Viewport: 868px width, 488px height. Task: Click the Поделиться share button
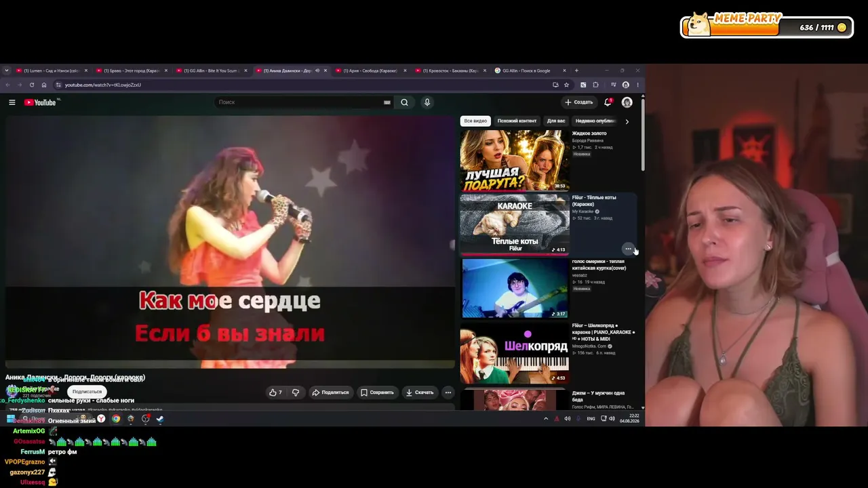[x=330, y=392]
